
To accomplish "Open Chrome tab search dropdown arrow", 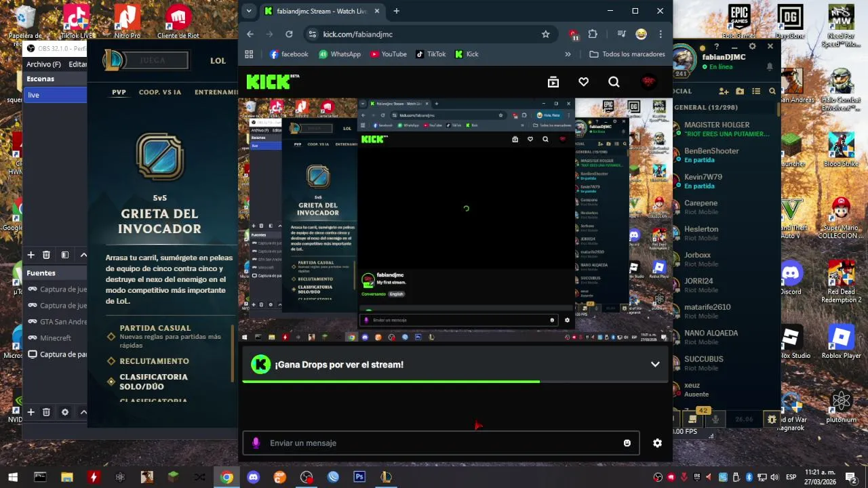I will 249,11.
